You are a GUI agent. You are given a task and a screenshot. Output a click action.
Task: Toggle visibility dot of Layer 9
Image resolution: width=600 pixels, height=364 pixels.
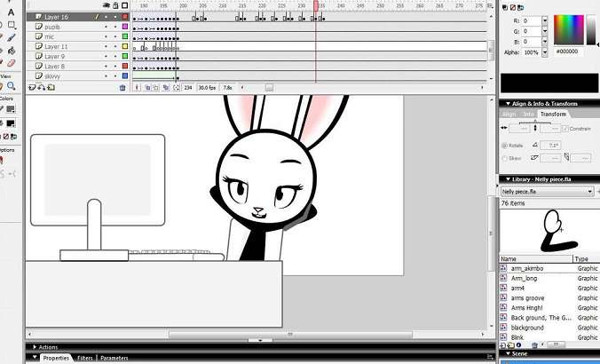[x=107, y=56]
